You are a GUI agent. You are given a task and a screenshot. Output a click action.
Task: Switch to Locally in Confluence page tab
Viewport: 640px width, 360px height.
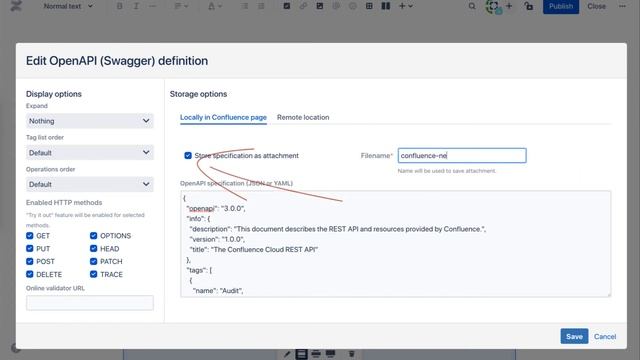pos(223,117)
